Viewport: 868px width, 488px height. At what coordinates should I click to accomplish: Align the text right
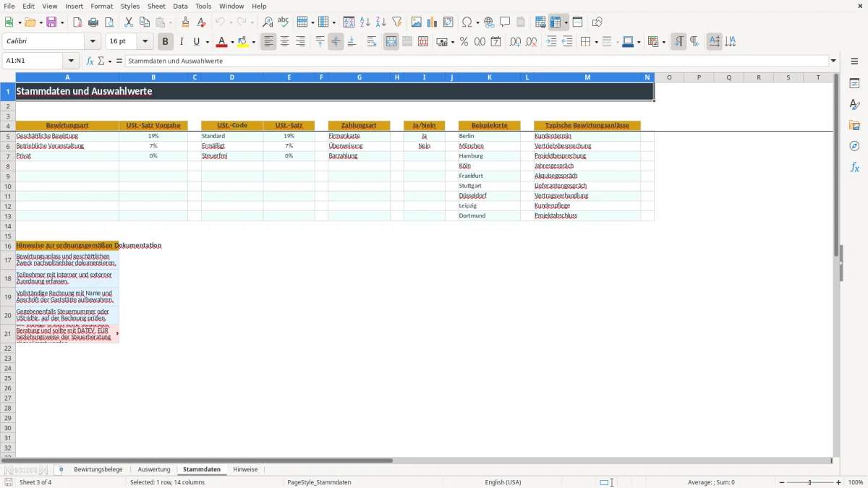pyautogui.click(x=301, y=42)
